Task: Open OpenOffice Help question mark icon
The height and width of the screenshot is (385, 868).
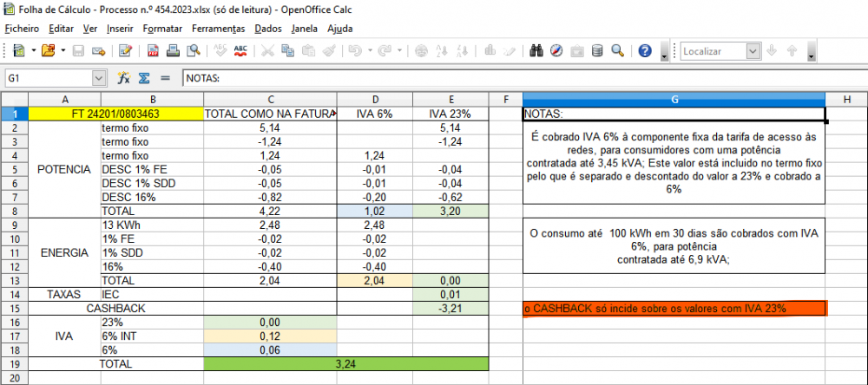Action: (x=645, y=51)
